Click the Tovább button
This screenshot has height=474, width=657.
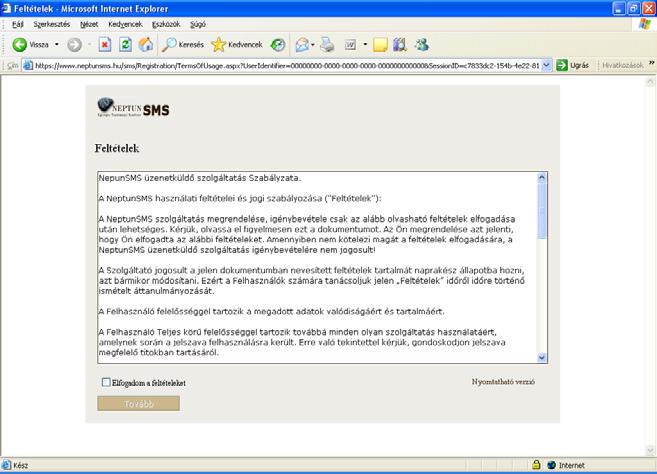pyautogui.click(x=139, y=404)
